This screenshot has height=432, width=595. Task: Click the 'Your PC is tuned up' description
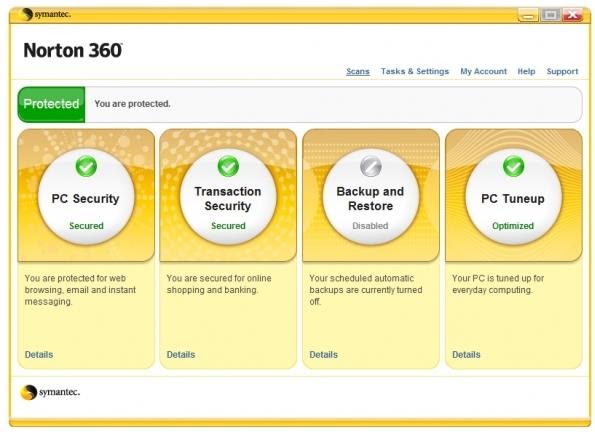(498, 284)
